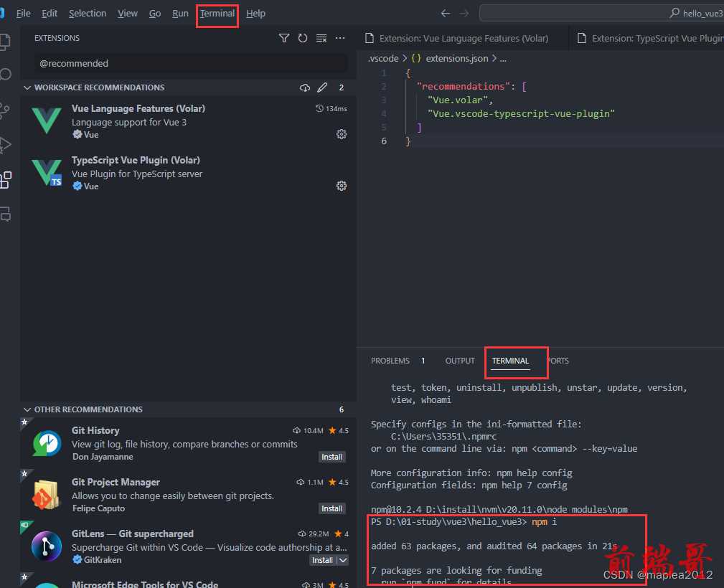Image resolution: width=724 pixels, height=588 pixels.
Task: Open Source Control view in activity bar
Action: (x=4, y=110)
